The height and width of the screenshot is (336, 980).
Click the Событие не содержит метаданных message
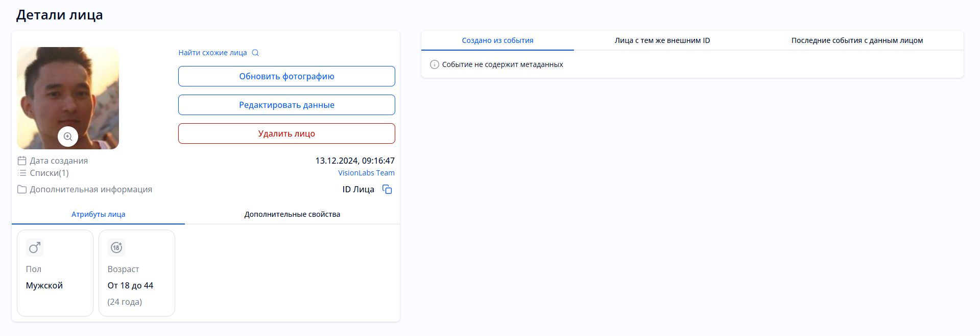click(503, 64)
